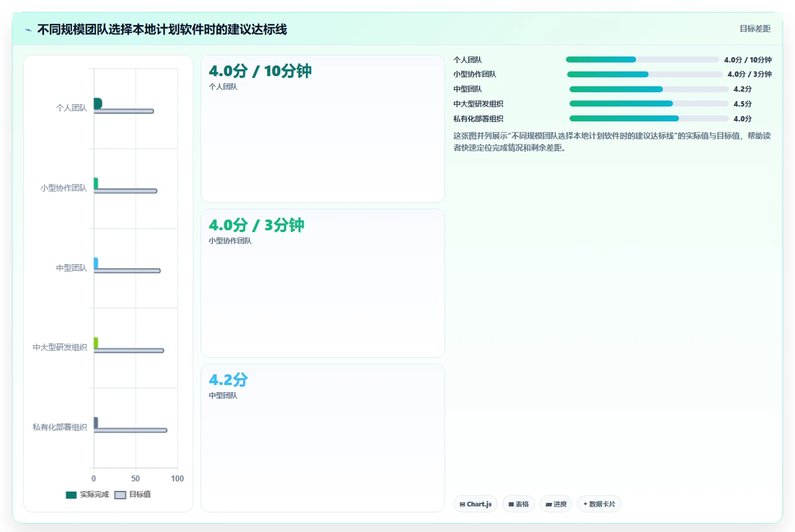Click the 小型协作团队 progress bar
This screenshot has width=795, height=532.
[x=645, y=74]
